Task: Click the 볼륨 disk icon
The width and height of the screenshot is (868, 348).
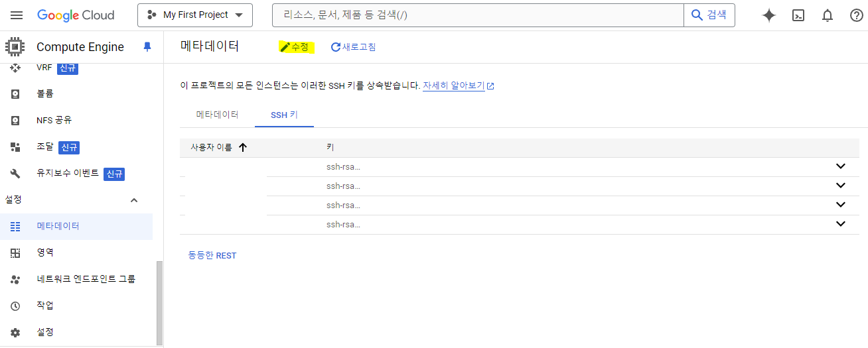Action: click(15, 94)
